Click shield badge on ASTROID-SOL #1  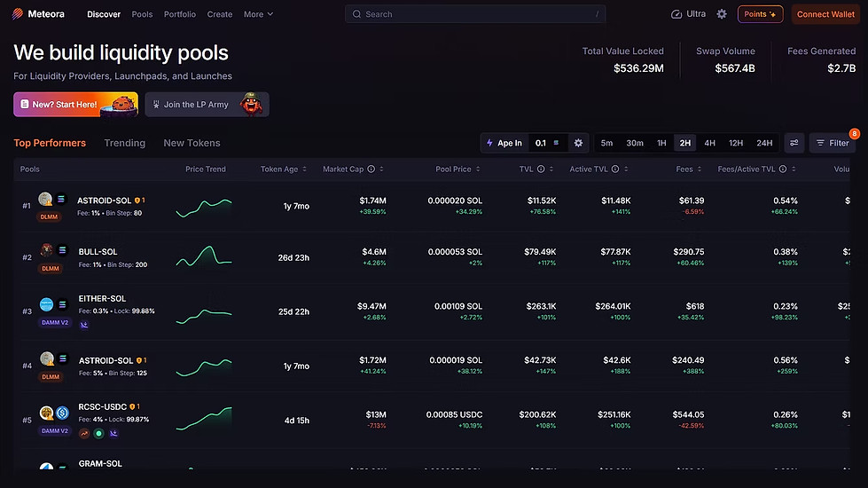tap(137, 201)
